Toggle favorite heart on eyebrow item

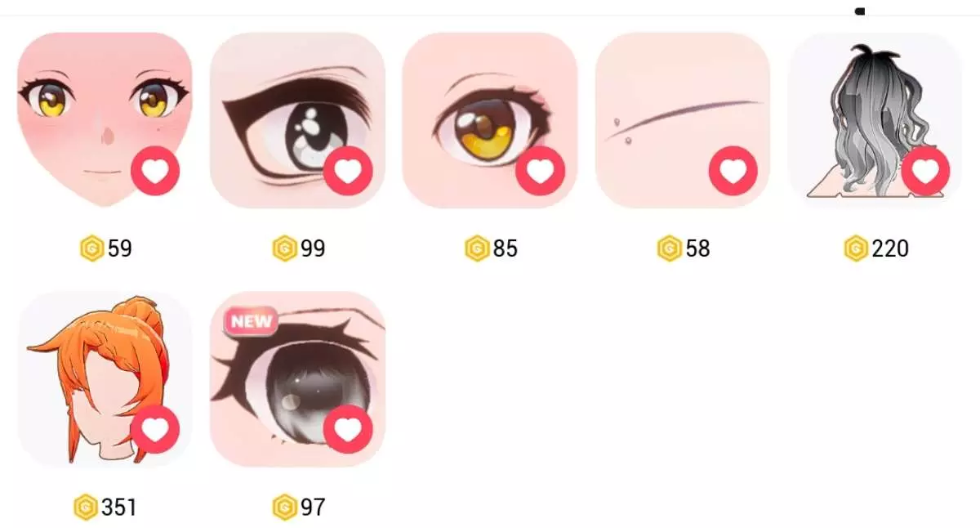click(x=733, y=171)
